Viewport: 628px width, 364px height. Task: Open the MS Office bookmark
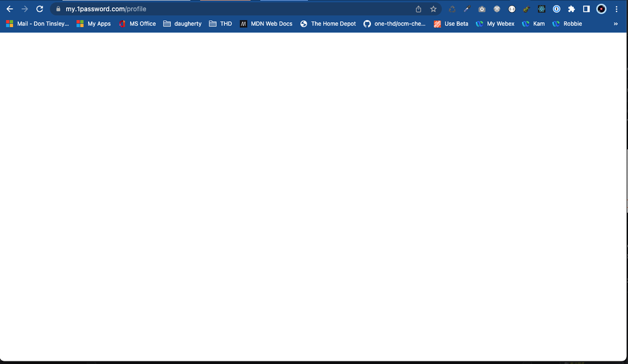pyautogui.click(x=137, y=24)
